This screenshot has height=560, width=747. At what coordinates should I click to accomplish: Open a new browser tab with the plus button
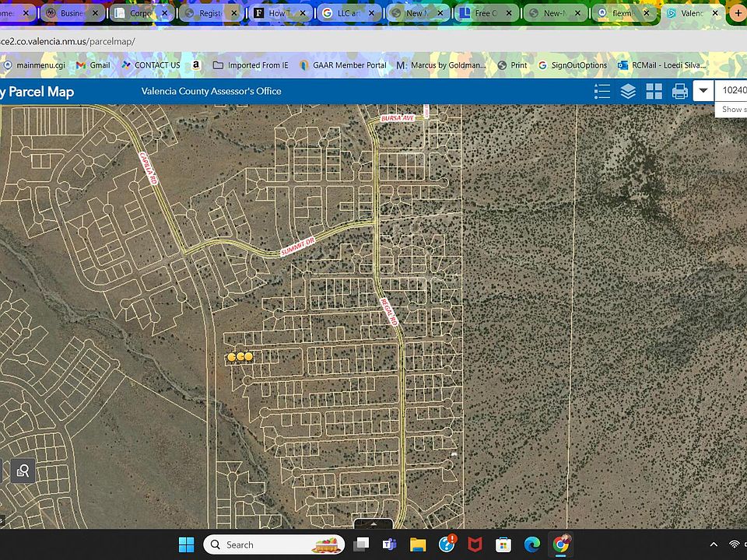(x=737, y=12)
